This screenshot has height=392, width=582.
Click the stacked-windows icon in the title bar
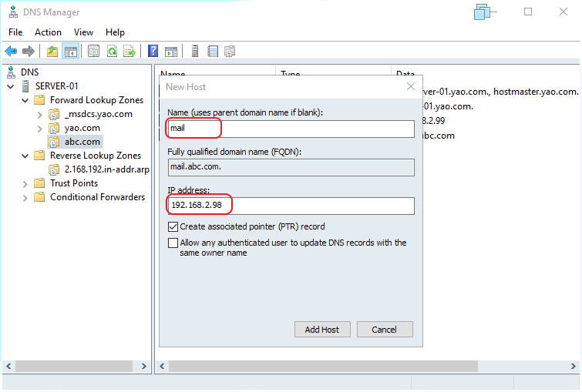click(482, 12)
